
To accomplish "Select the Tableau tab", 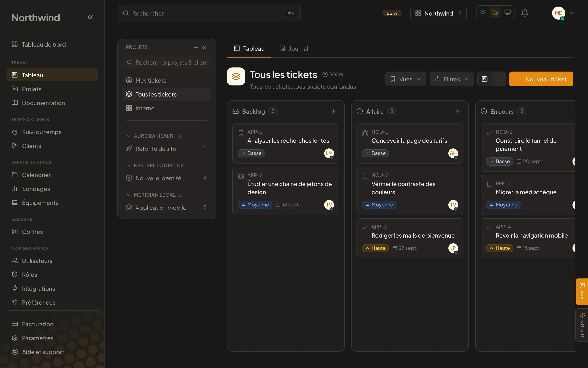I will [249, 48].
